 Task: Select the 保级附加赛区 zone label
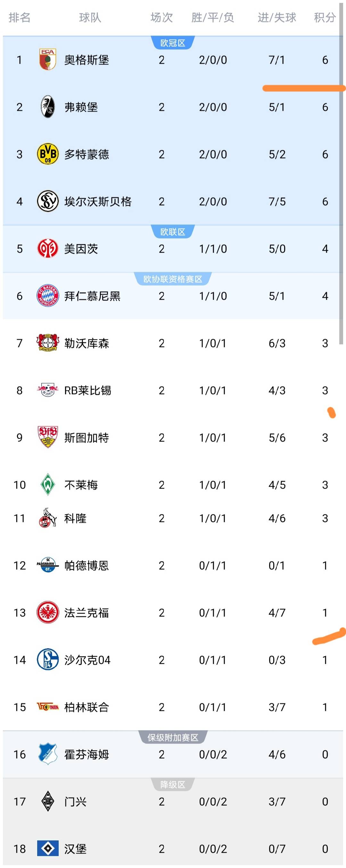point(173,738)
